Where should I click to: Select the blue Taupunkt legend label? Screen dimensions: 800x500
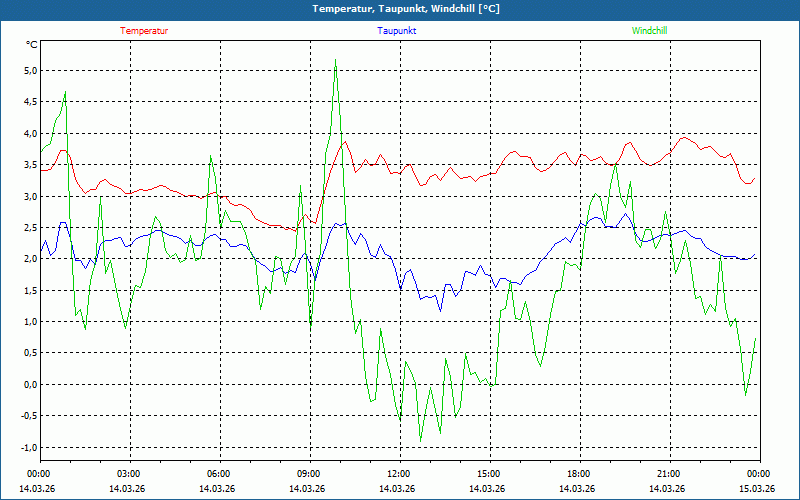coord(397,31)
